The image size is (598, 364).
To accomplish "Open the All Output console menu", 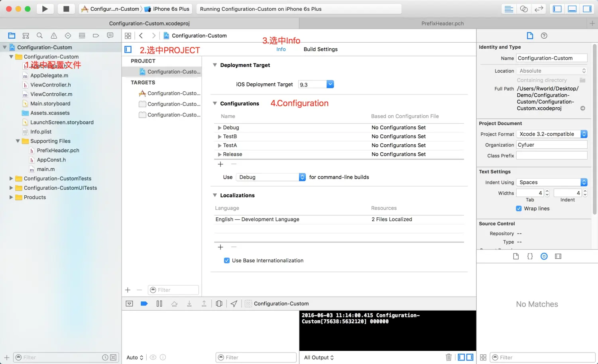I will tap(319, 358).
